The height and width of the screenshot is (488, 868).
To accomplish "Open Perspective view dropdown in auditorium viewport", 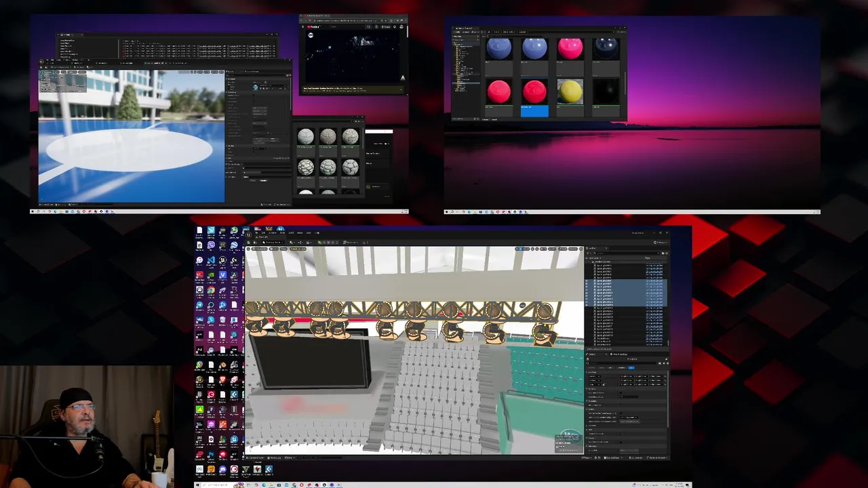I will pos(259,249).
